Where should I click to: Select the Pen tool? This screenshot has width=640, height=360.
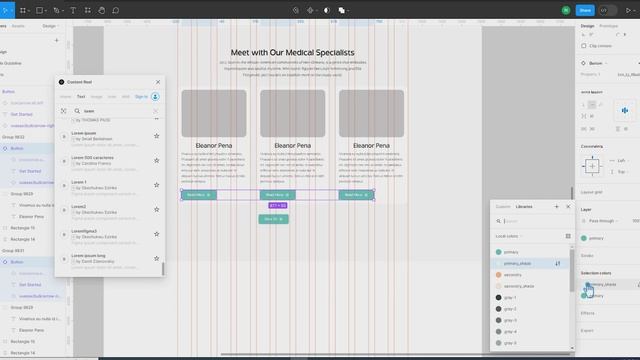click(57, 10)
